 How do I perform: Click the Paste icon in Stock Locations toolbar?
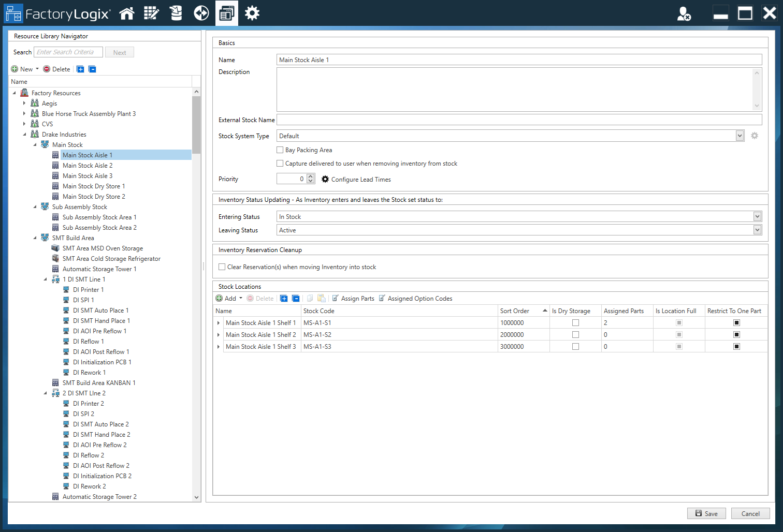coord(322,298)
